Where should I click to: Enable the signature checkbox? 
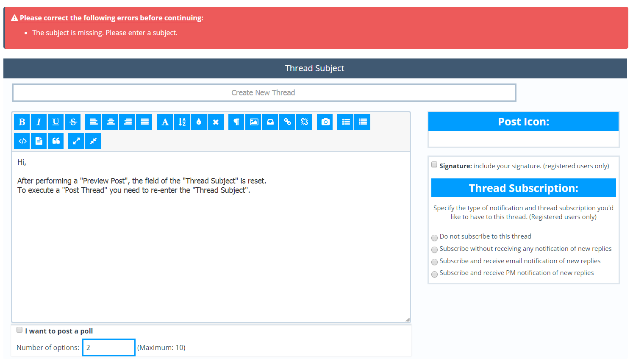tap(434, 165)
